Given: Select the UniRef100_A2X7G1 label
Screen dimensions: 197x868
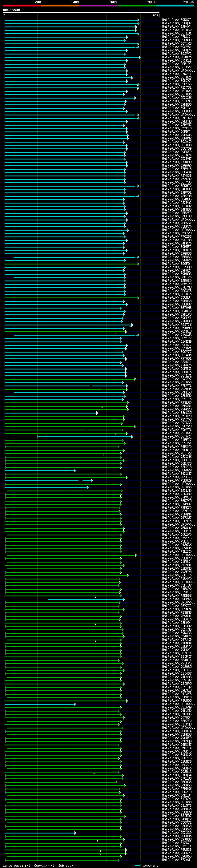Looking at the screenshot, I should [x=177, y=88].
